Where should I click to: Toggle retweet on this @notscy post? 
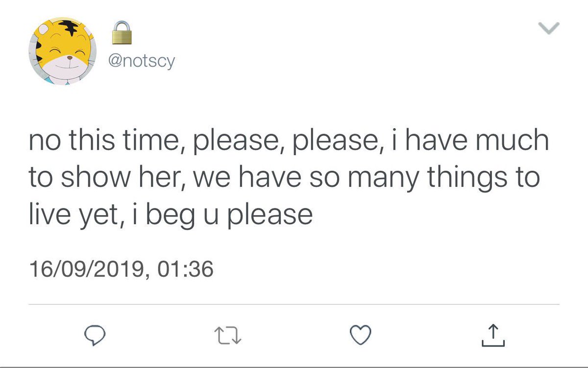point(229,335)
